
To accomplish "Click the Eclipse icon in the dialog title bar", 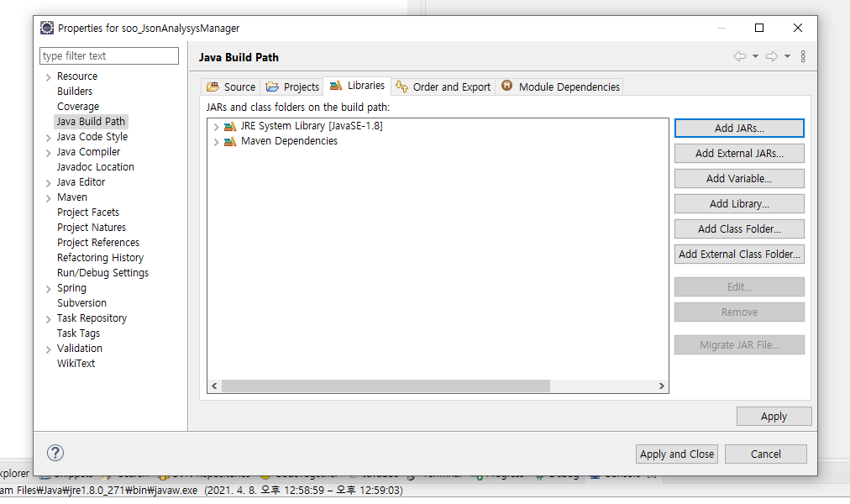I will click(47, 28).
